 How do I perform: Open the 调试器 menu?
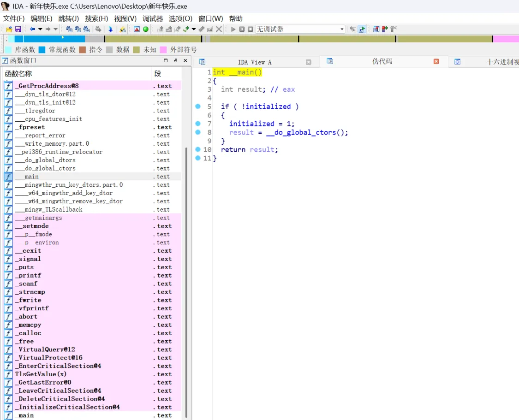coord(153,18)
